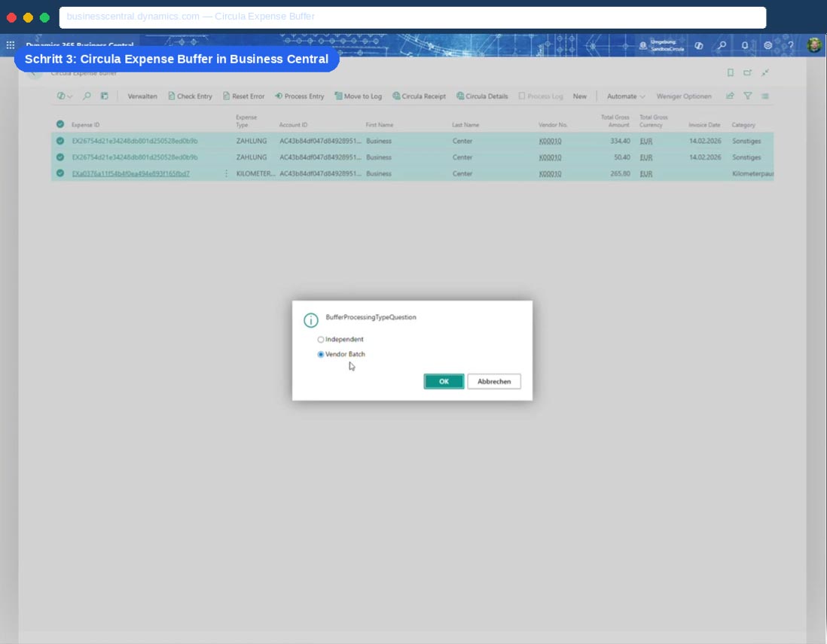Viewport: 827px width, 644px height.
Task: Open expense link EXa0376a11f54b4f0ea494e893f165fbd7
Action: [131, 173]
